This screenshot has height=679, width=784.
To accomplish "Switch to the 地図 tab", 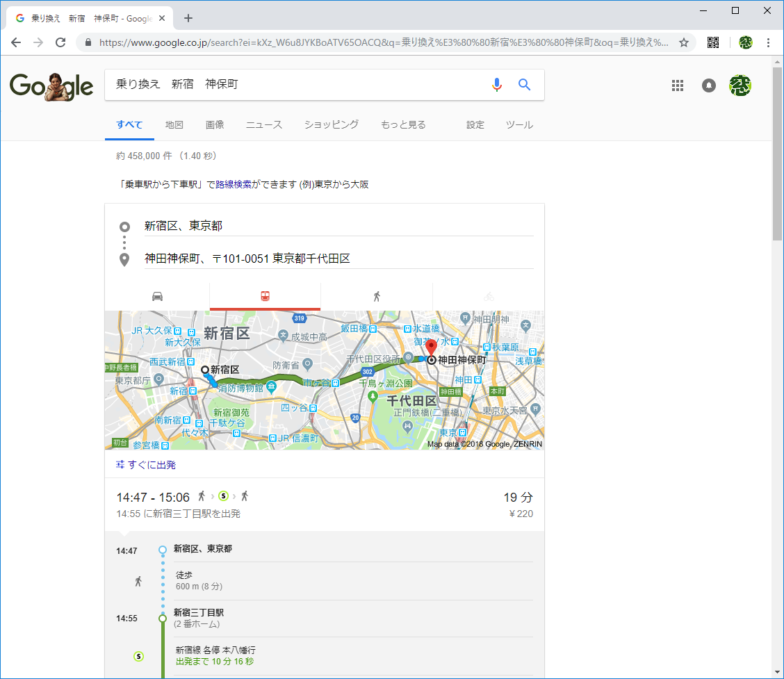I will point(174,124).
